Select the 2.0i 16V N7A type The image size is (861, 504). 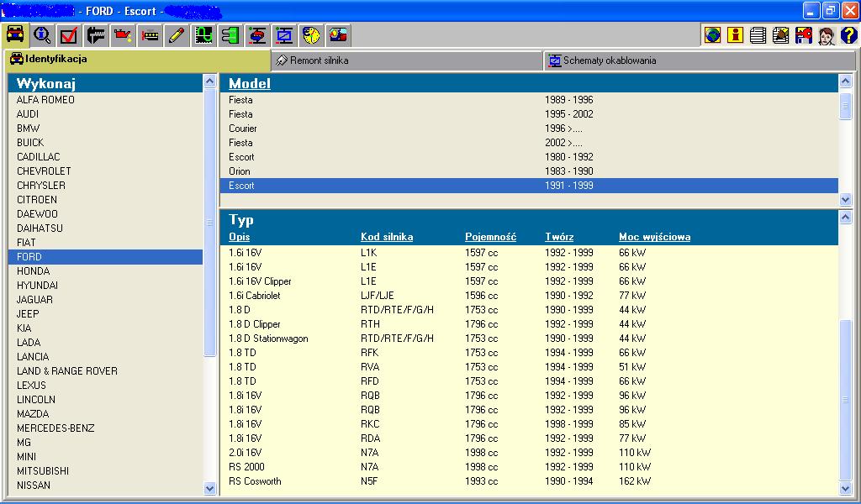coord(529,453)
